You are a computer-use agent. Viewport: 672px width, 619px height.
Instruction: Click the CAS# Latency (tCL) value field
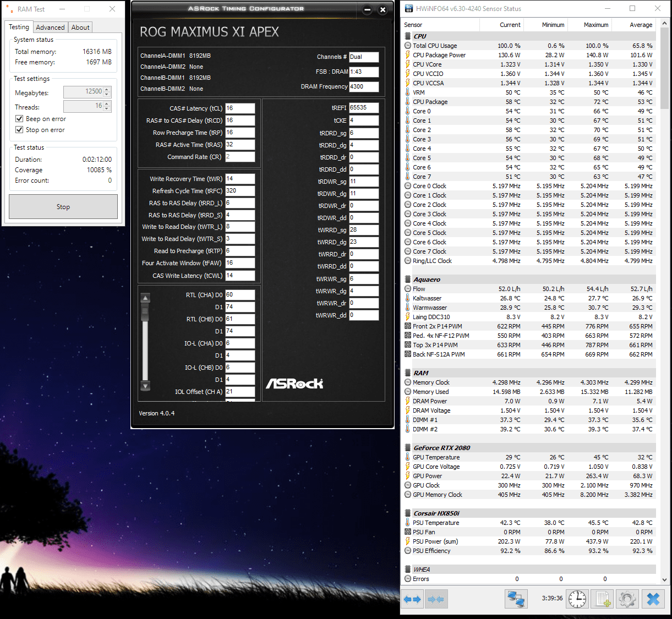coord(240,108)
